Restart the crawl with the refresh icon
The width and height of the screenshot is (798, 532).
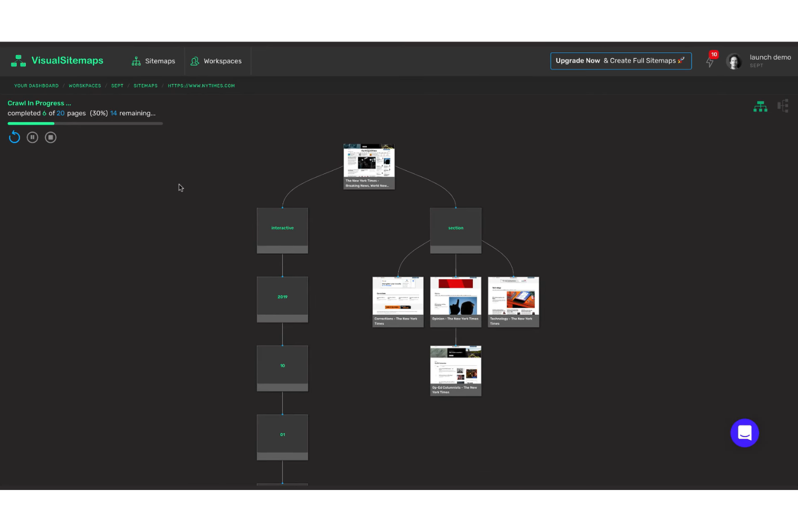pos(15,137)
